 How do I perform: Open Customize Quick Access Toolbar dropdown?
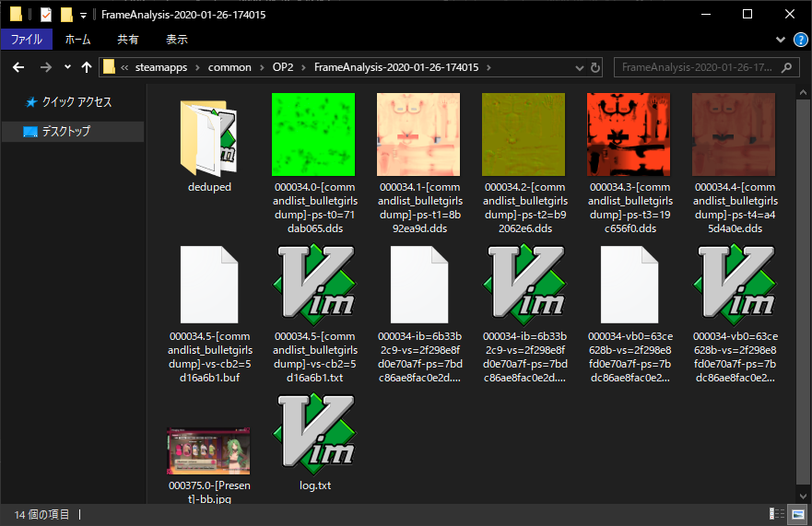83,15
